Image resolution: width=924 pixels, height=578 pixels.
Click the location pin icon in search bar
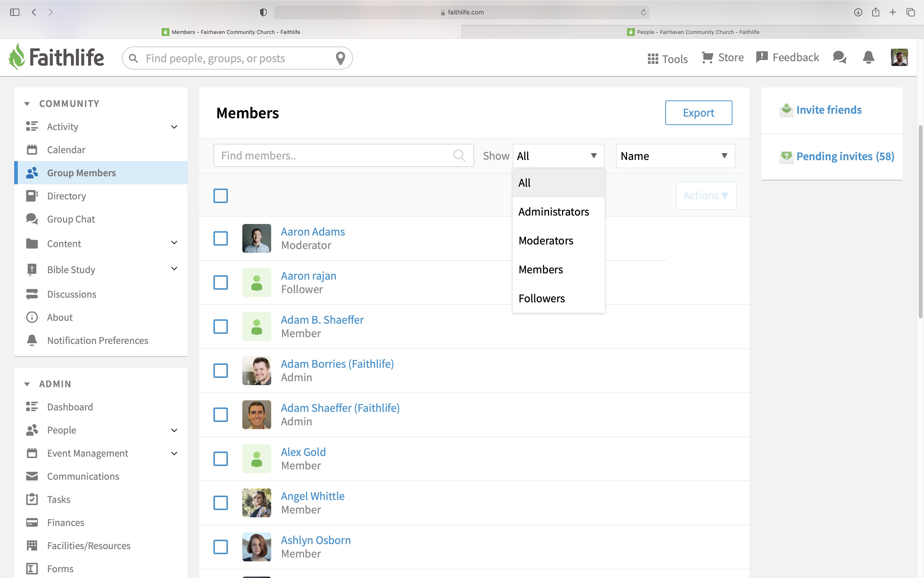click(x=340, y=59)
